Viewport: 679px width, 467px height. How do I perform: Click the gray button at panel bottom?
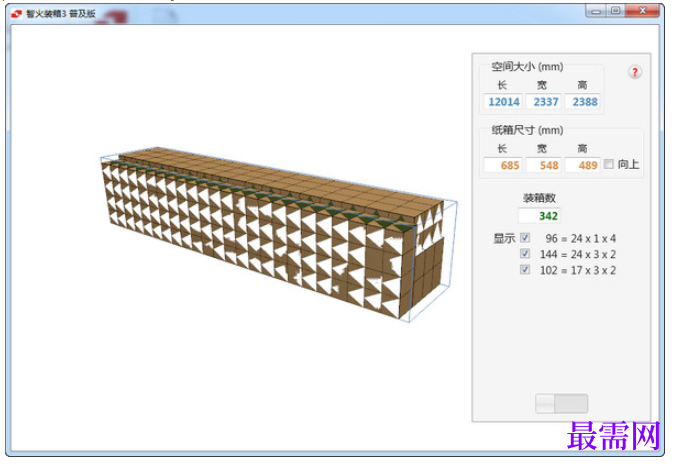coord(562,404)
